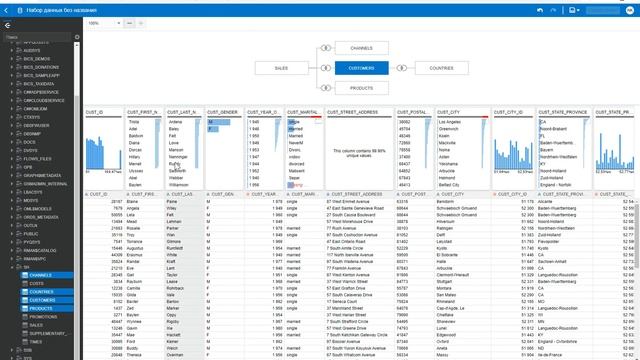The height and width of the screenshot is (360, 640).
Task: Click the CUST_STREET_ADDRESS data grid column header
Action: 357,194
